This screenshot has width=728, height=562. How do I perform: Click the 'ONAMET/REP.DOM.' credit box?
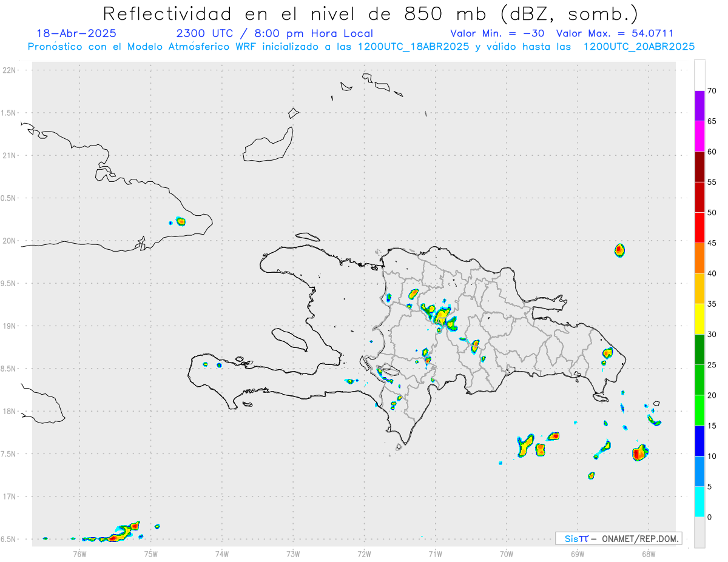pos(618,538)
